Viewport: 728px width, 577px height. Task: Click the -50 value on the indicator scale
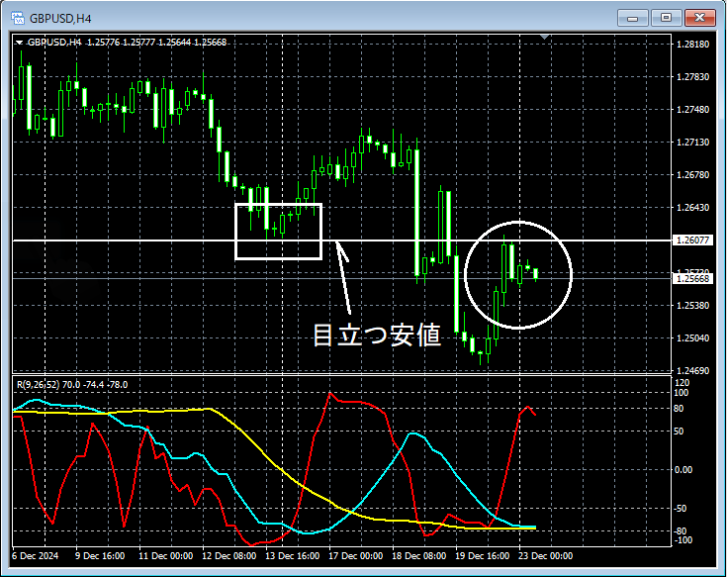[681, 509]
